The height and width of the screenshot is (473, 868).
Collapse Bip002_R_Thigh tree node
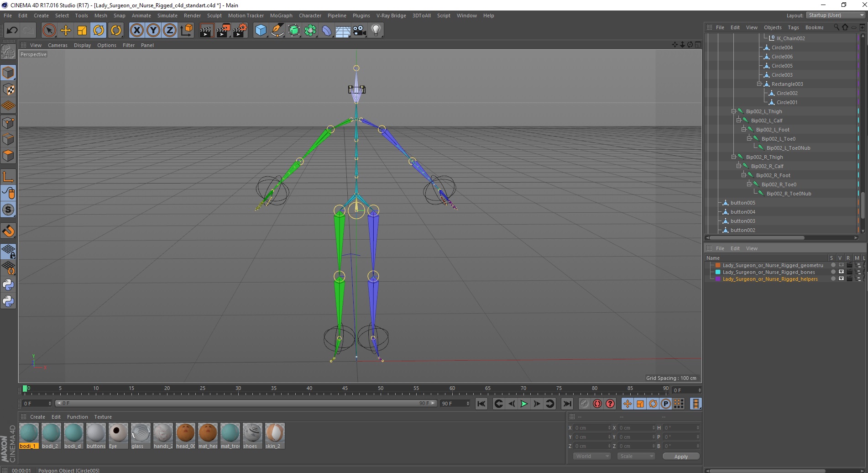733,157
